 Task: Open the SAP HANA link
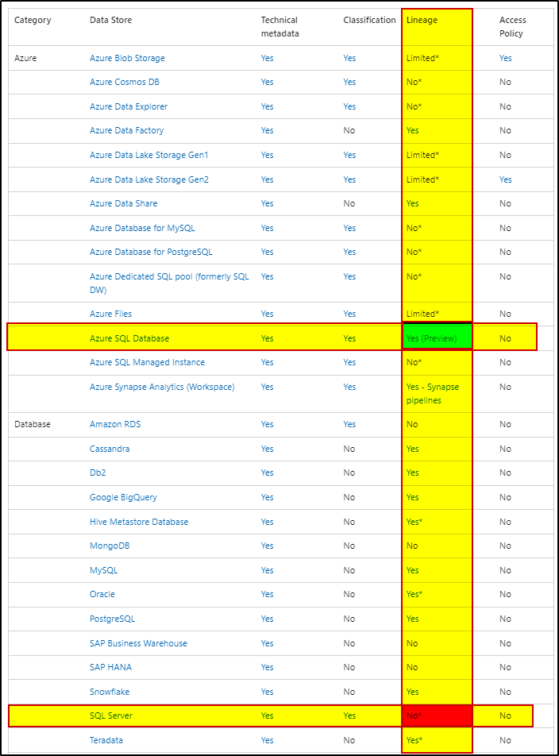click(x=111, y=667)
